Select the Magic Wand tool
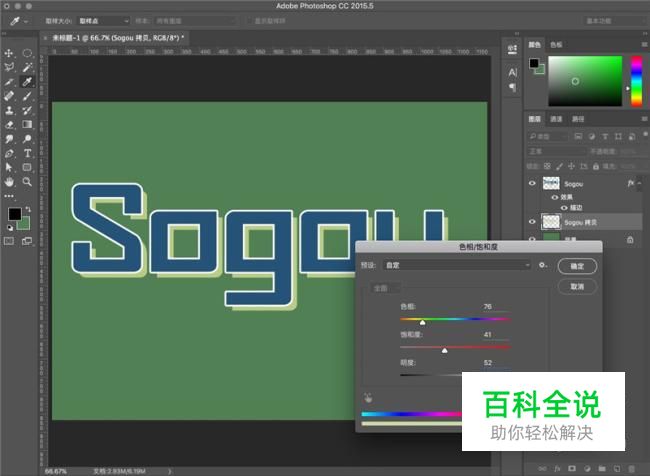The width and height of the screenshot is (650, 476). [27, 67]
